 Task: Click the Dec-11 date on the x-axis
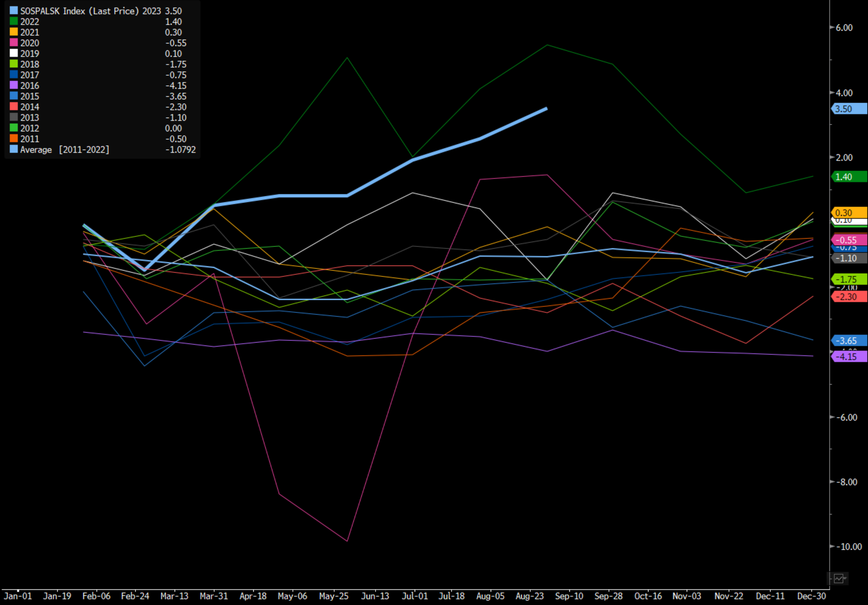pyautogui.click(x=770, y=596)
